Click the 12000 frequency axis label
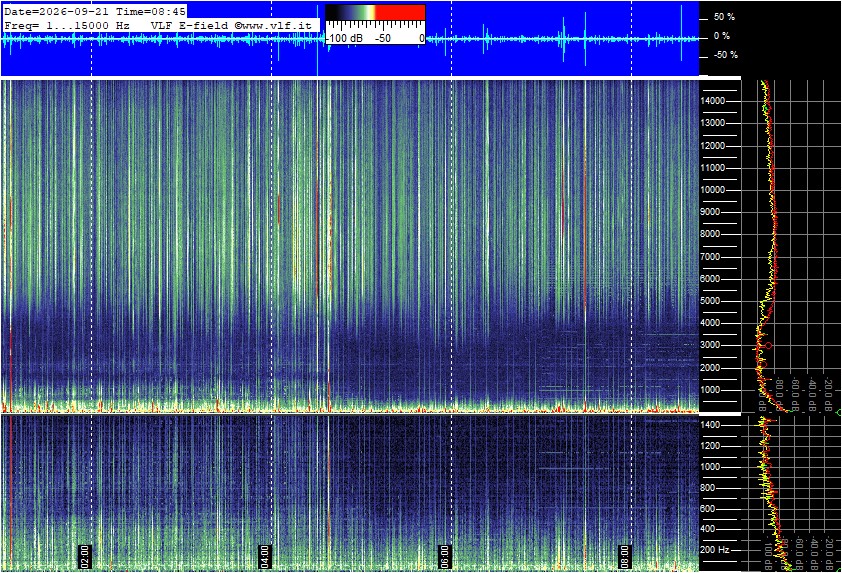This screenshot has height=573, width=842. pos(714,146)
